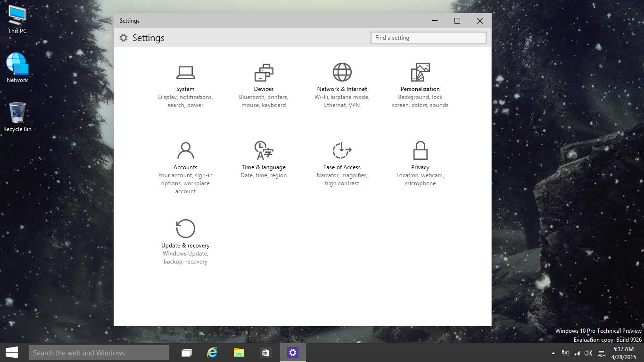
Task: Click the "Update & recovery" label
Action: pyautogui.click(x=185, y=246)
